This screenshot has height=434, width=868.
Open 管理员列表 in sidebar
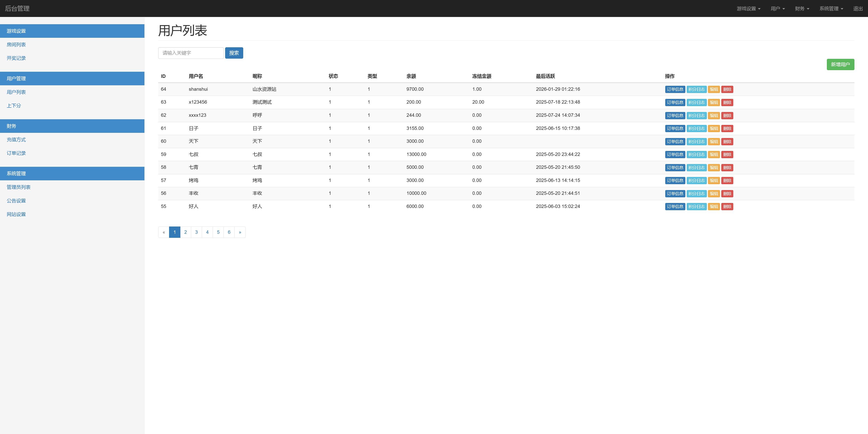pyautogui.click(x=19, y=187)
